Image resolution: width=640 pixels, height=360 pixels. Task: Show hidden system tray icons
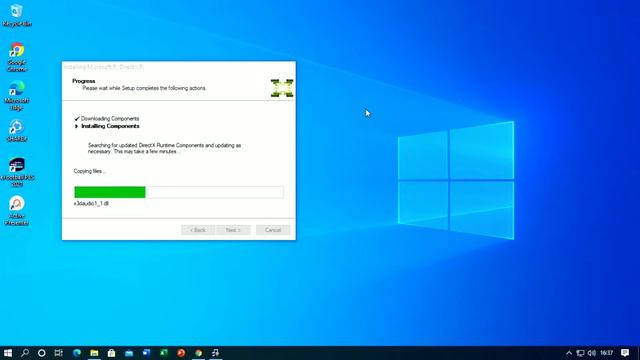(569, 353)
